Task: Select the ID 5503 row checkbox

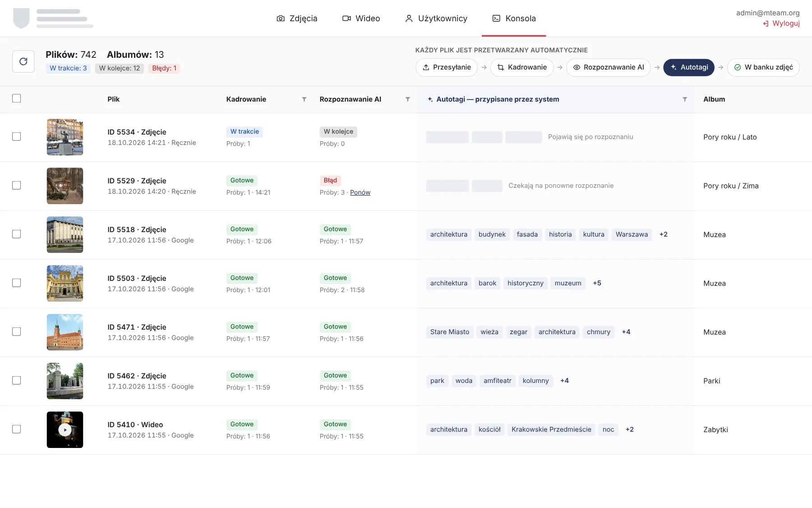Action: (x=17, y=283)
